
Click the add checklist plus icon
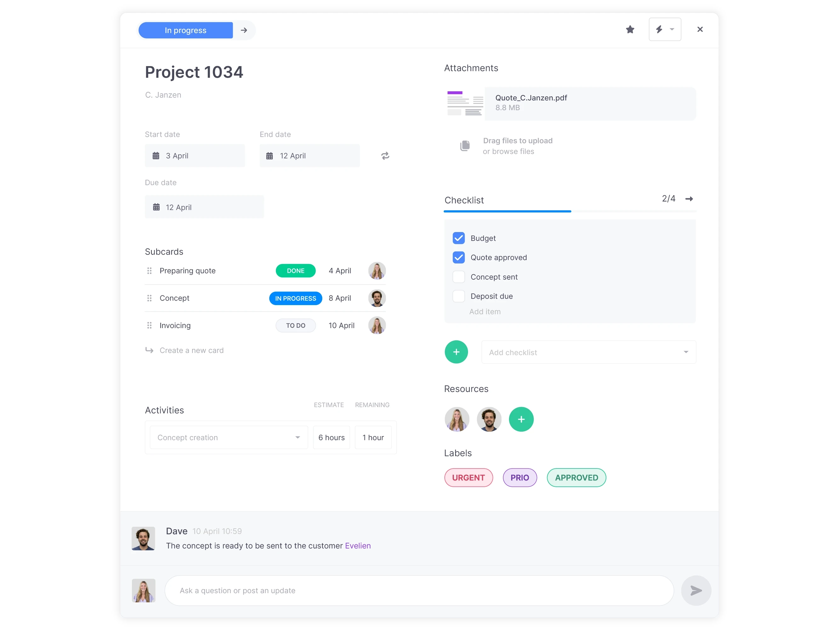point(457,352)
